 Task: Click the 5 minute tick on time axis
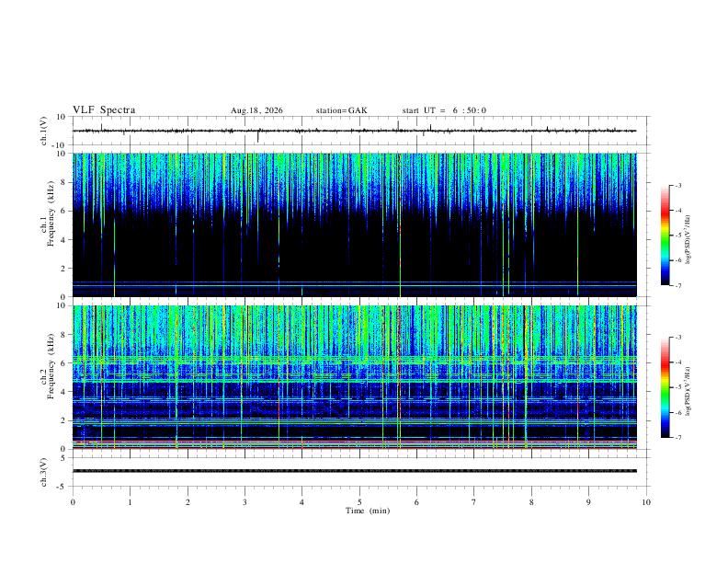click(x=359, y=502)
